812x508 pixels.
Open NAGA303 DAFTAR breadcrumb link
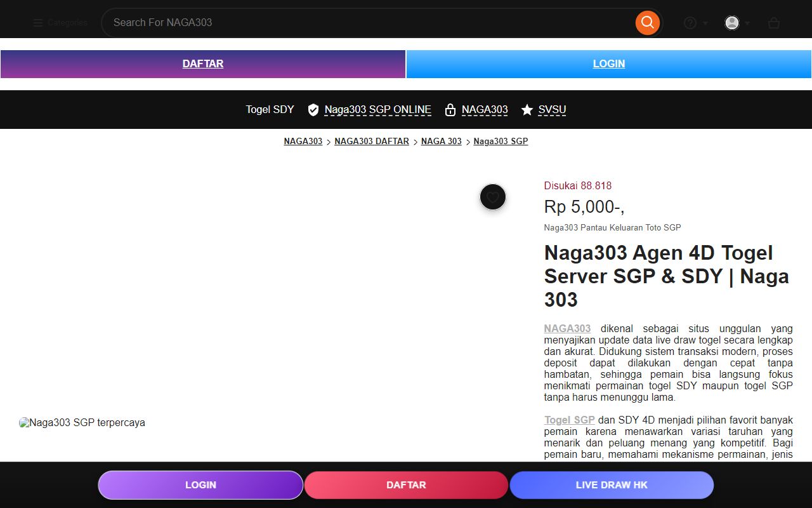pyautogui.click(x=372, y=142)
